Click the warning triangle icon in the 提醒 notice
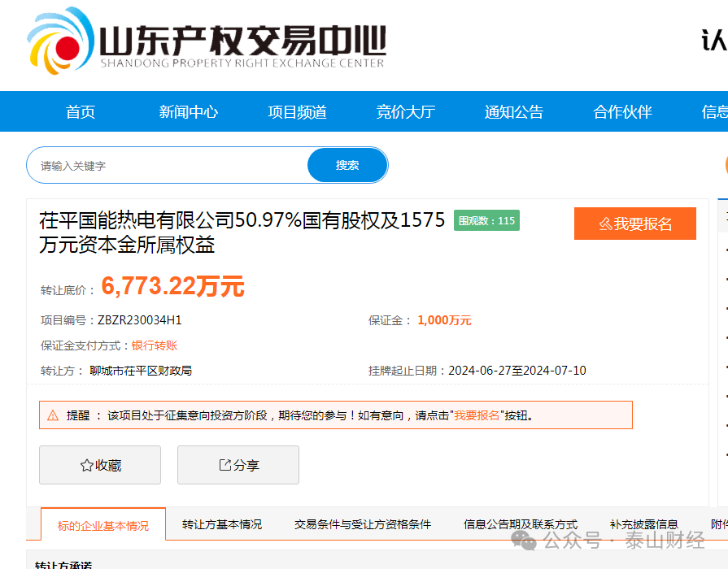 coord(53,415)
